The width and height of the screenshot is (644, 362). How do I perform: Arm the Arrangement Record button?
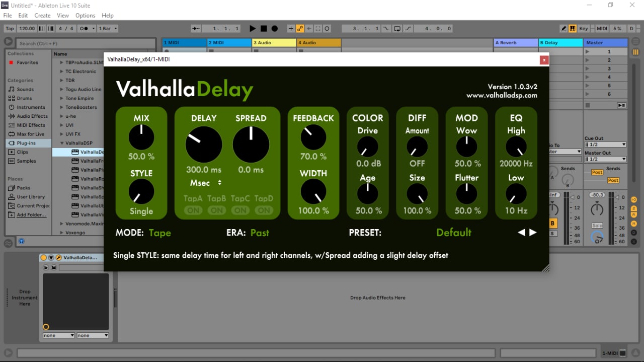[275, 29]
